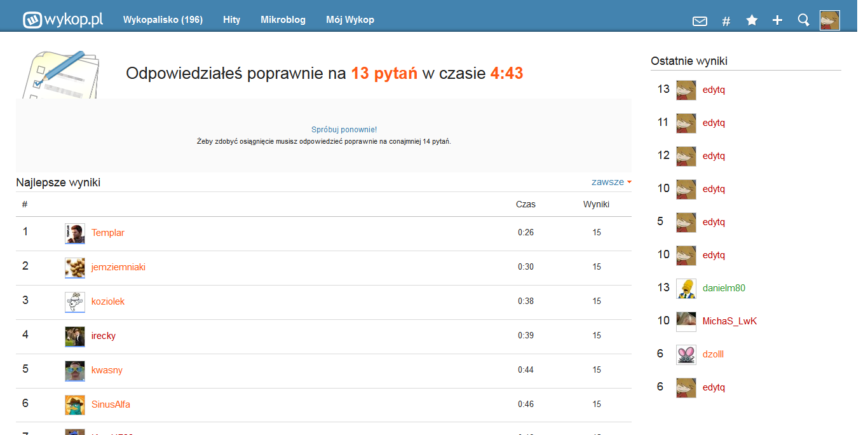The image size is (868, 435).
Task: Click Templar's avatar thumbnail
Action: tap(75, 233)
